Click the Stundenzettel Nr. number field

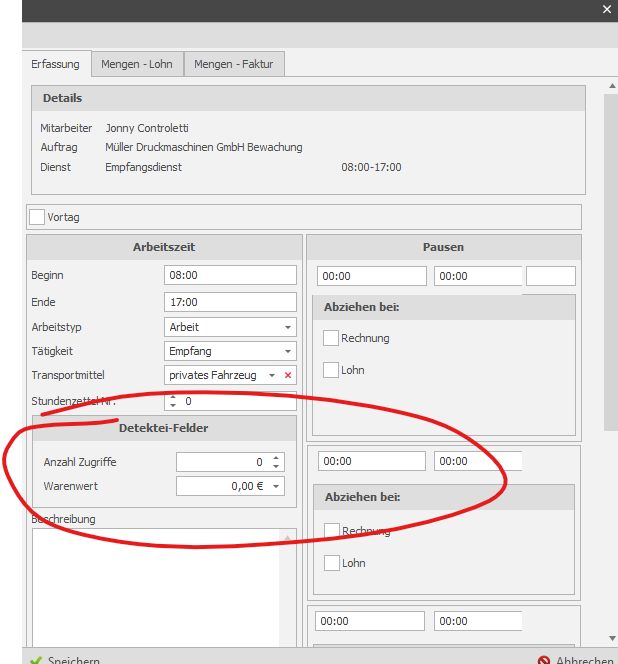pos(230,401)
